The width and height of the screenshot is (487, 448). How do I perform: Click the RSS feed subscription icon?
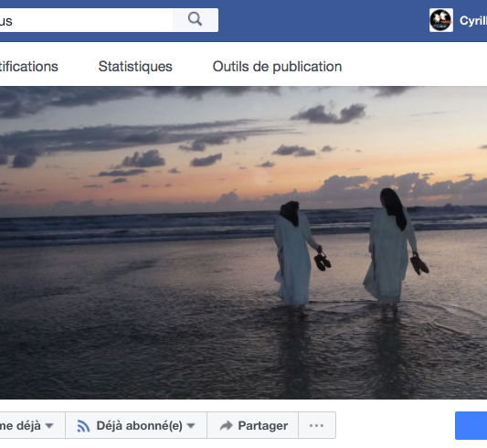[x=83, y=426]
